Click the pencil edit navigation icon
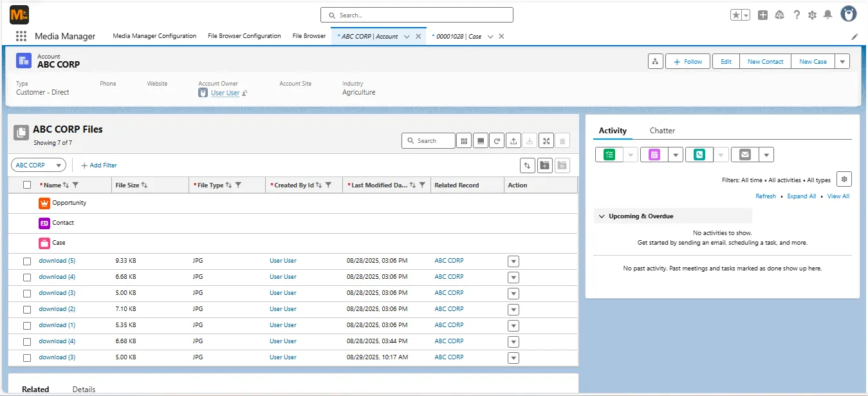868x396 pixels. click(x=854, y=37)
